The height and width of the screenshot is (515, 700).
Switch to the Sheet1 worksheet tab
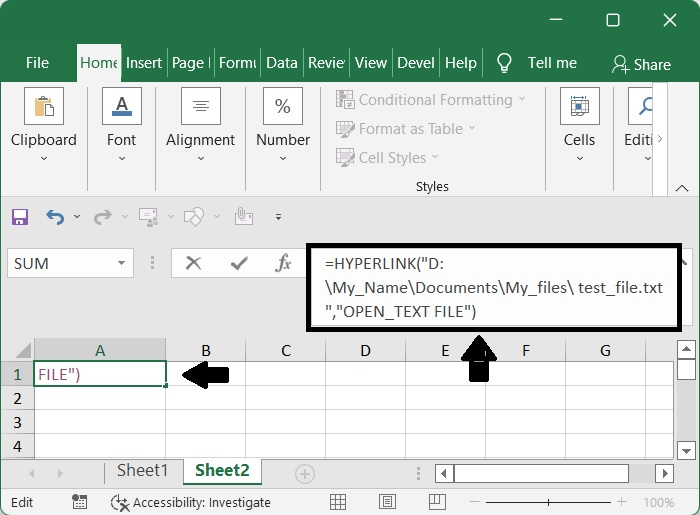click(x=142, y=471)
